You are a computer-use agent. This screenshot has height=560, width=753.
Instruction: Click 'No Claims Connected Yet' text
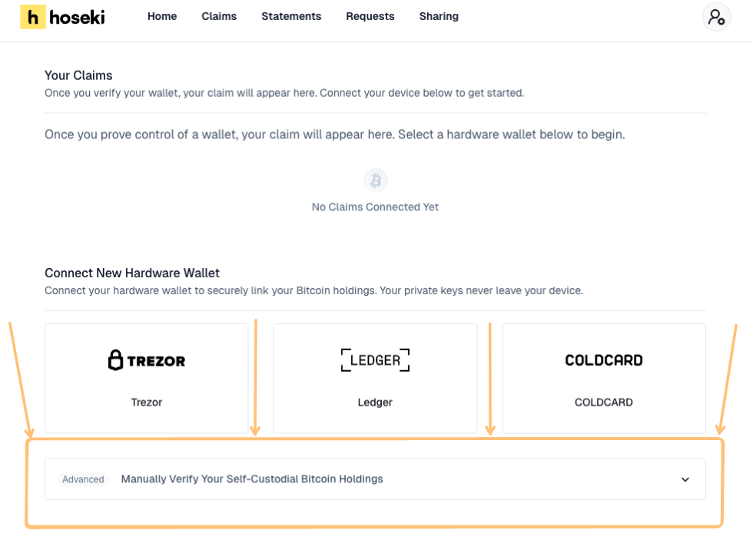click(x=375, y=207)
